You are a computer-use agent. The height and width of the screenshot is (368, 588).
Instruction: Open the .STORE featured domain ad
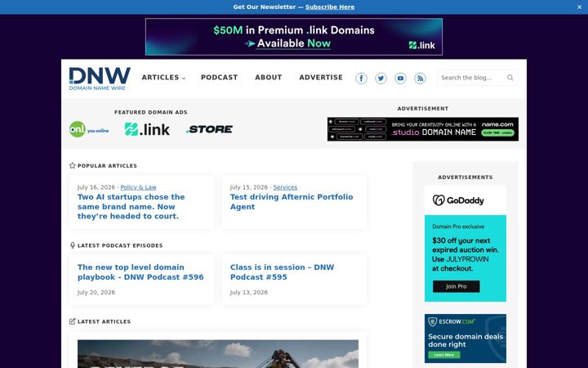(209, 129)
